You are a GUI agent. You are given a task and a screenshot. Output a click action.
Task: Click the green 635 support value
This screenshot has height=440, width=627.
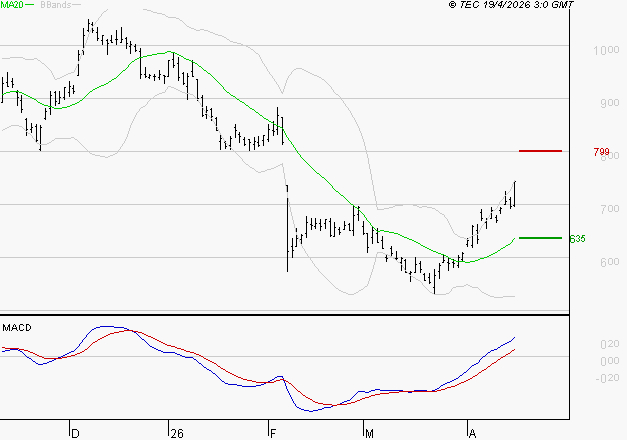(x=577, y=239)
